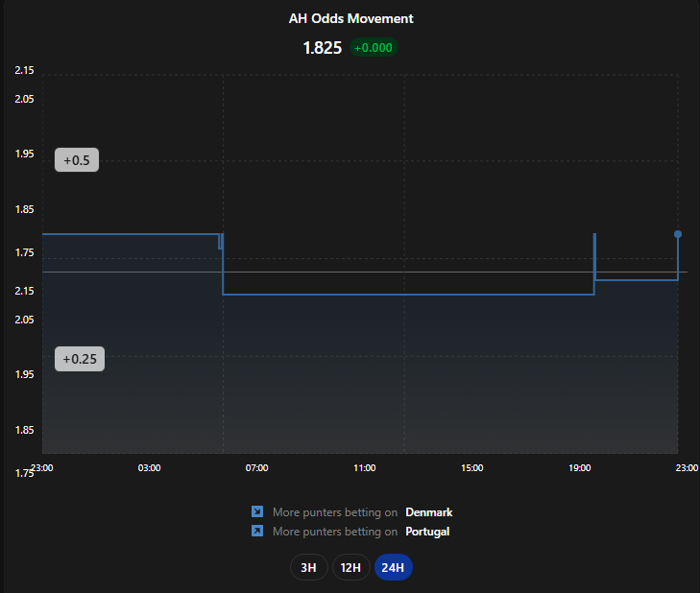Click the green +0.000 change badge

coord(374,48)
